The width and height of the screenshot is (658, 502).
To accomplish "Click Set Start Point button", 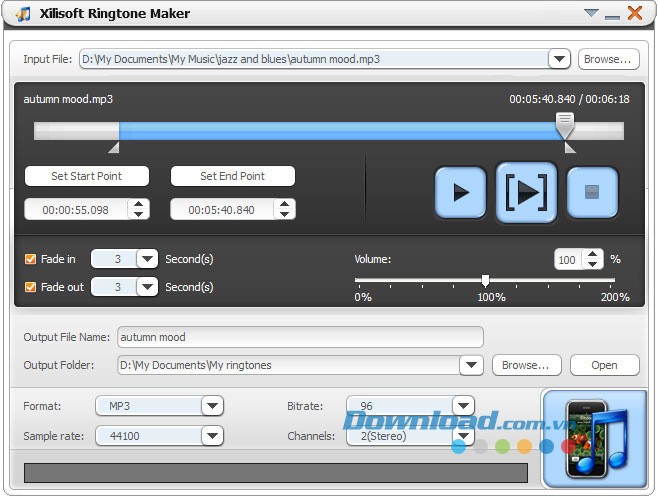I will (87, 176).
